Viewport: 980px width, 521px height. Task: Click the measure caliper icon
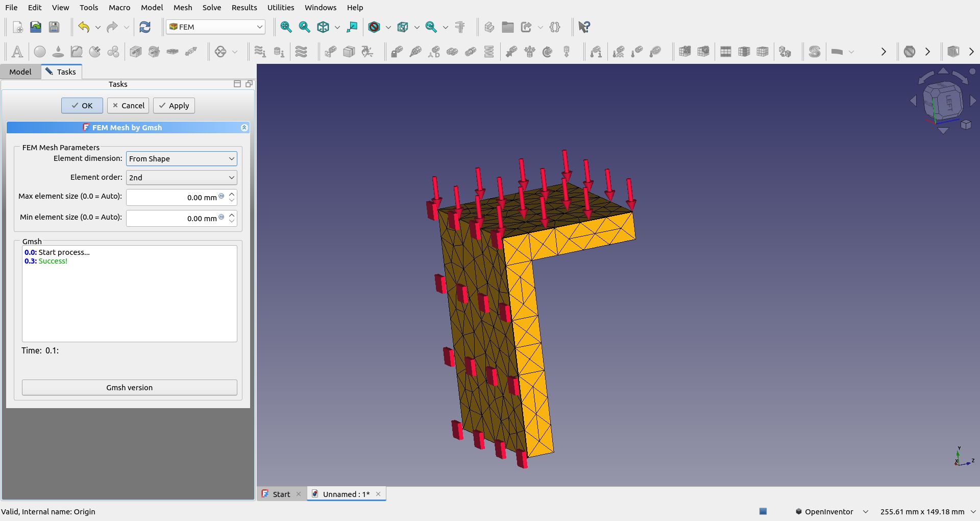[460, 27]
